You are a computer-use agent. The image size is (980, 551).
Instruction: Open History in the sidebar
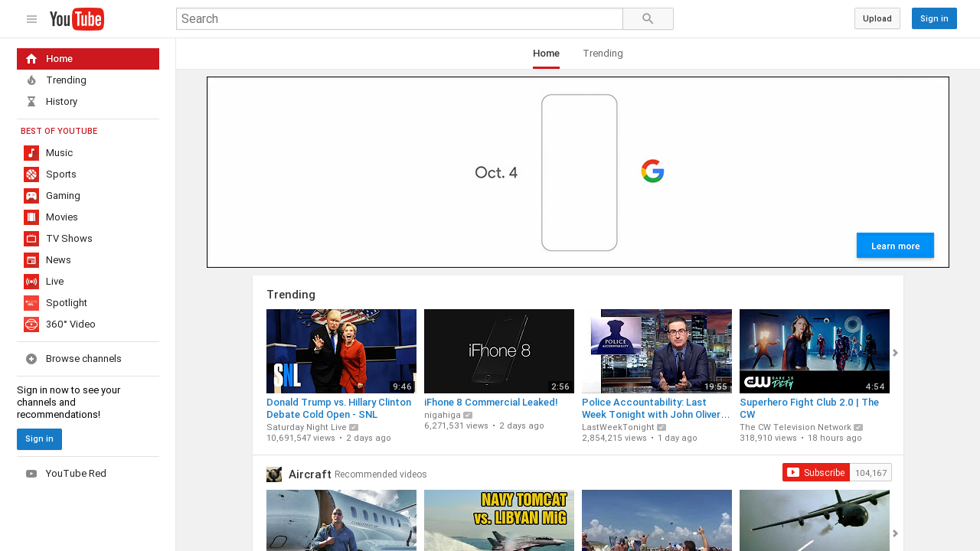pyautogui.click(x=88, y=102)
